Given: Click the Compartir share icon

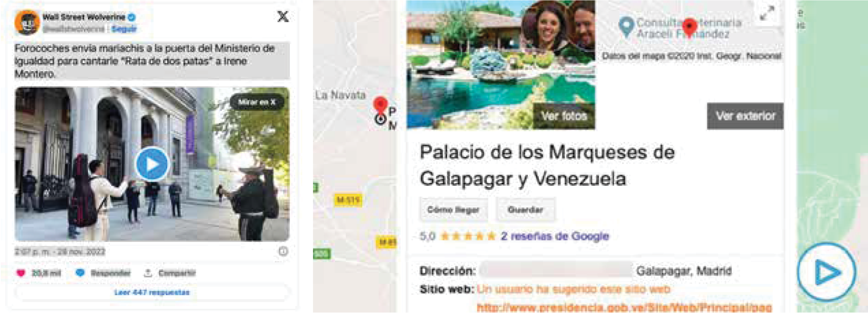Looking at the screenshot, I should tap(147, 273).
